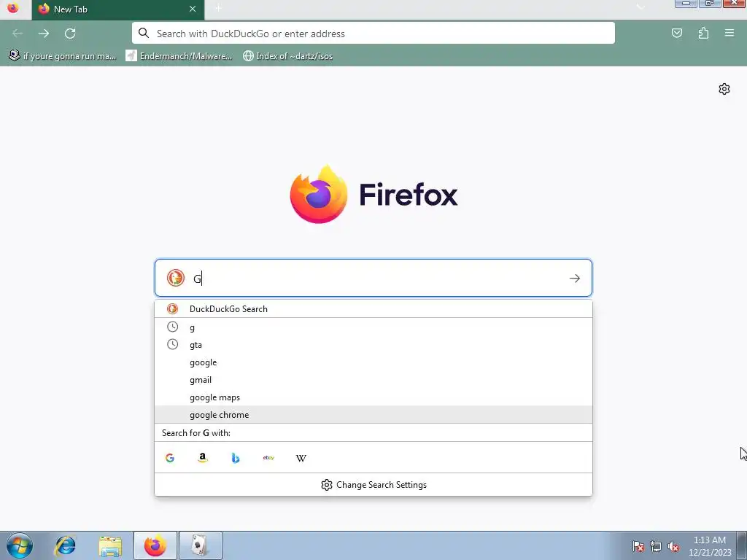Click Action Center flag tray icon
This screenshot has width=747, height=560.
coord(638,546)
